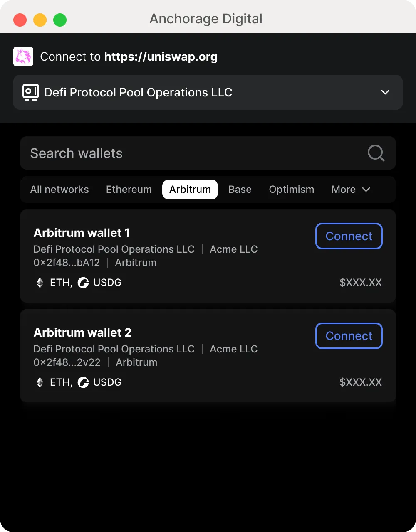416x532 pixels.
Task: Switch to the Base tab
Action: pos(240,190)
